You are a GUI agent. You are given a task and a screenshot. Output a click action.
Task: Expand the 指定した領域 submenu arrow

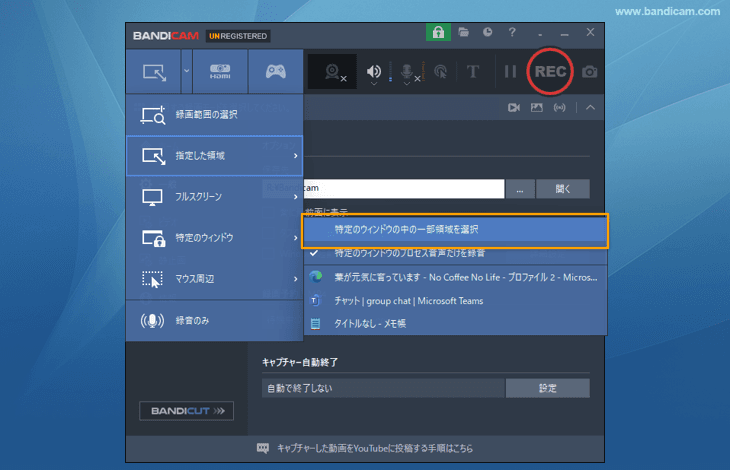pyautogui.click(x=296, y=156)
